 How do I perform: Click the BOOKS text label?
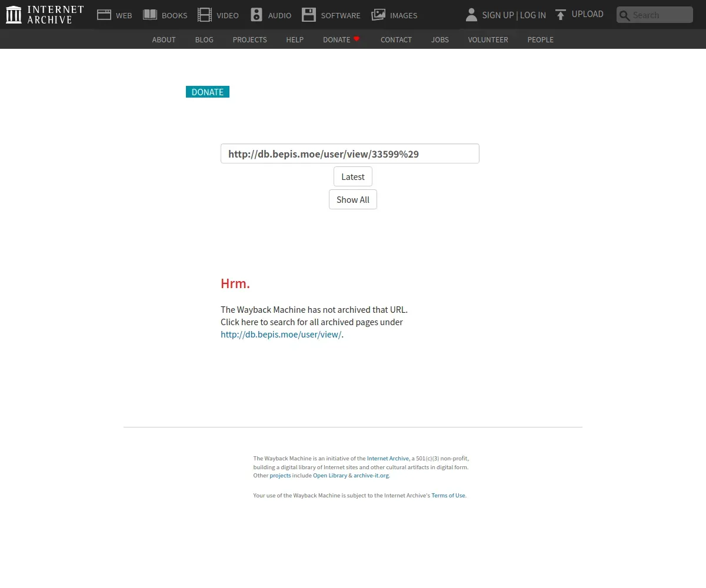[x=174, y=15]
